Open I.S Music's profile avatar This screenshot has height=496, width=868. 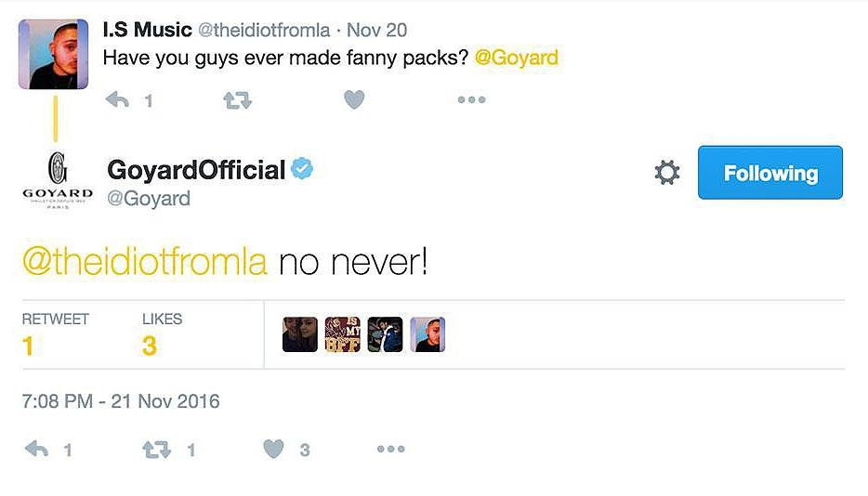point(54,55)
